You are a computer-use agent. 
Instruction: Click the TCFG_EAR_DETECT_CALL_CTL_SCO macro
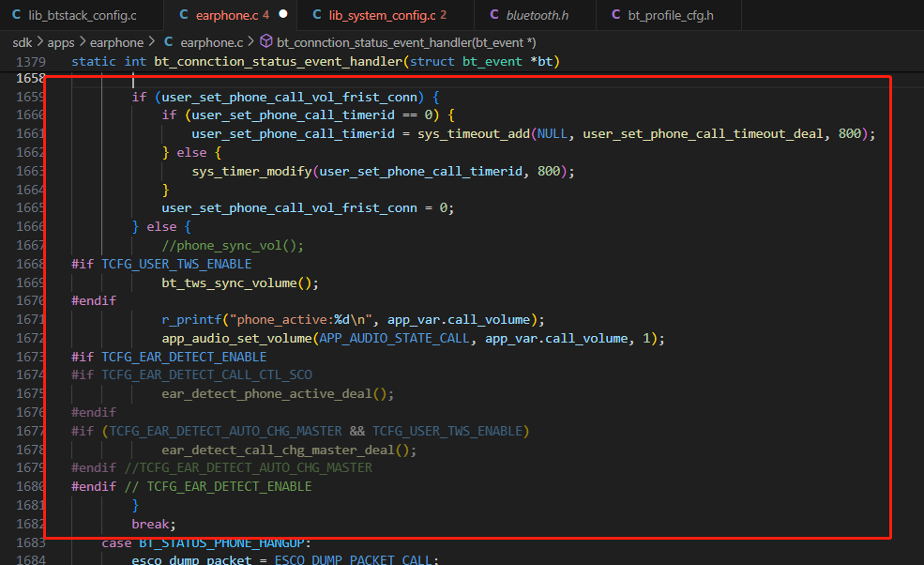coord(206,375)
